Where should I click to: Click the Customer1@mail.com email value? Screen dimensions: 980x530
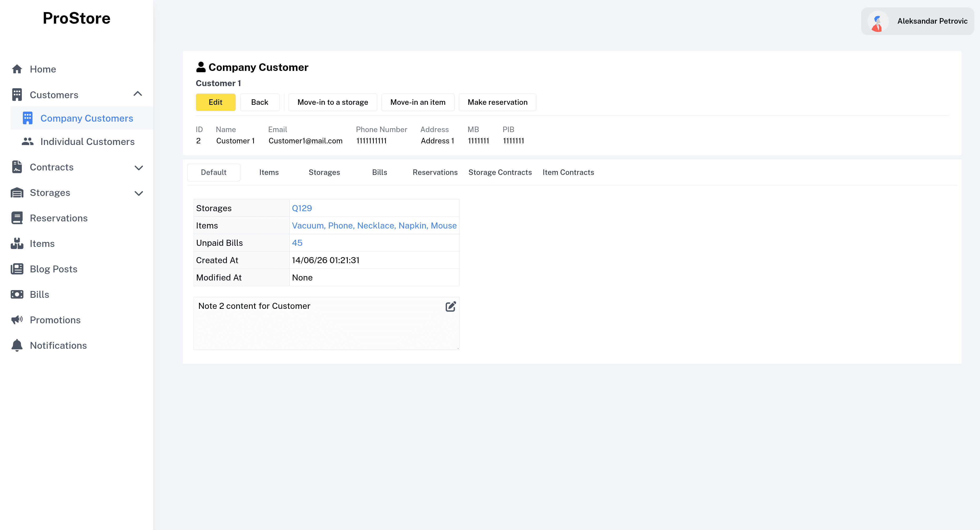tap(305, 141)
